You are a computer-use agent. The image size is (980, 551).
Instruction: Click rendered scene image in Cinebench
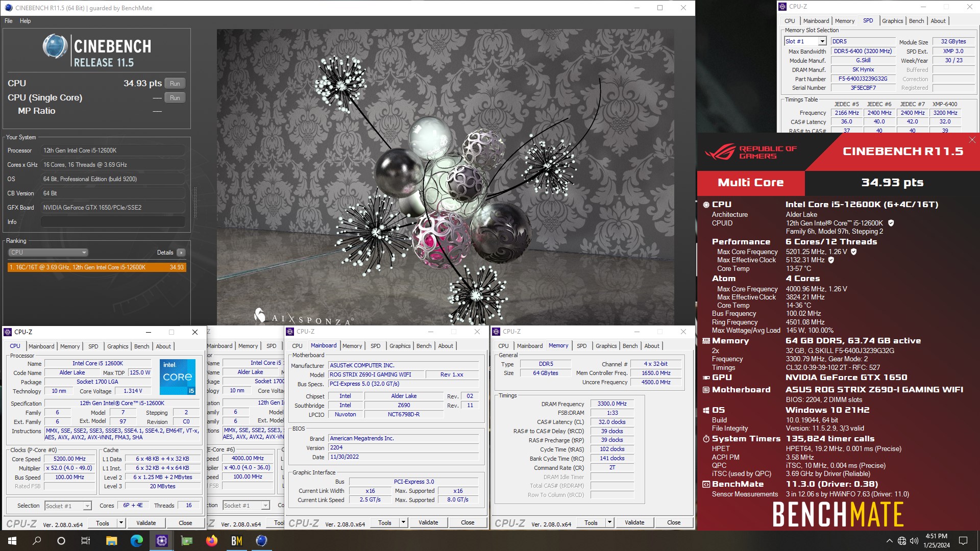pos(445,177)
